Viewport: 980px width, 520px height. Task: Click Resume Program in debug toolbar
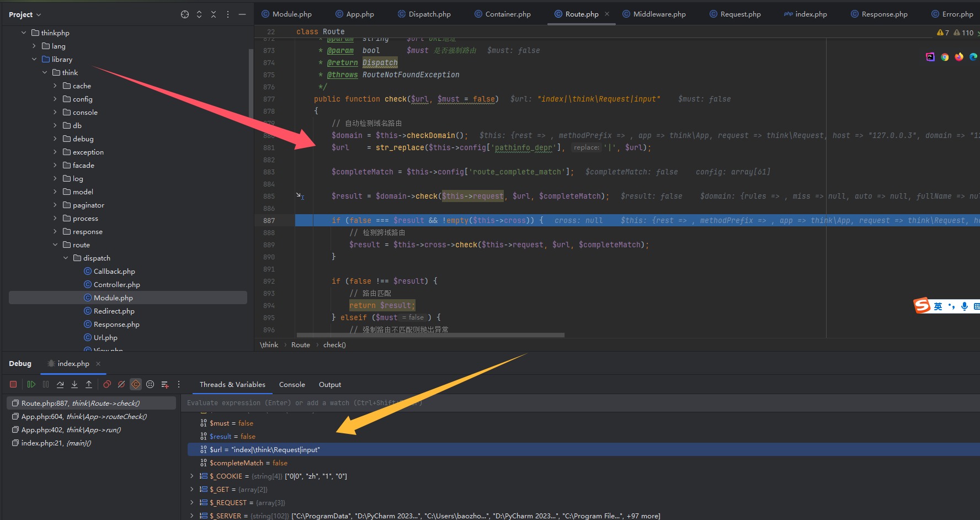point(31,384)
